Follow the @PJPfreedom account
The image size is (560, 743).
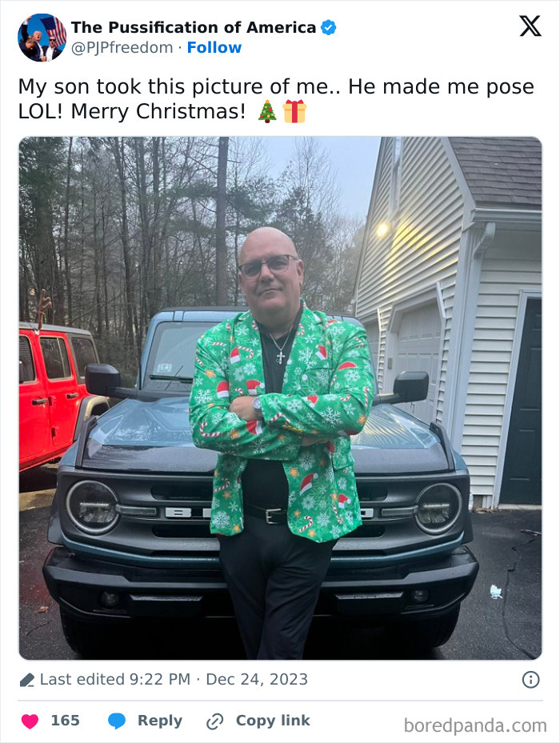214,47
